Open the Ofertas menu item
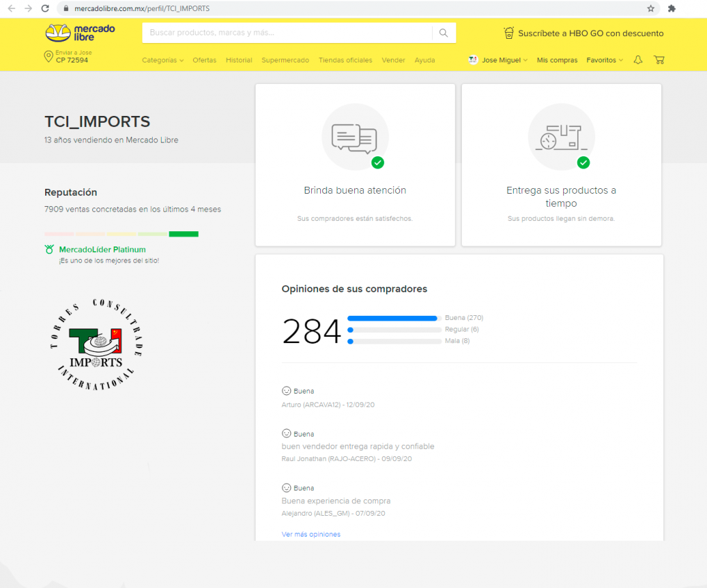The height and width of the screenshot is (588, 707). (x=204, y=60)
